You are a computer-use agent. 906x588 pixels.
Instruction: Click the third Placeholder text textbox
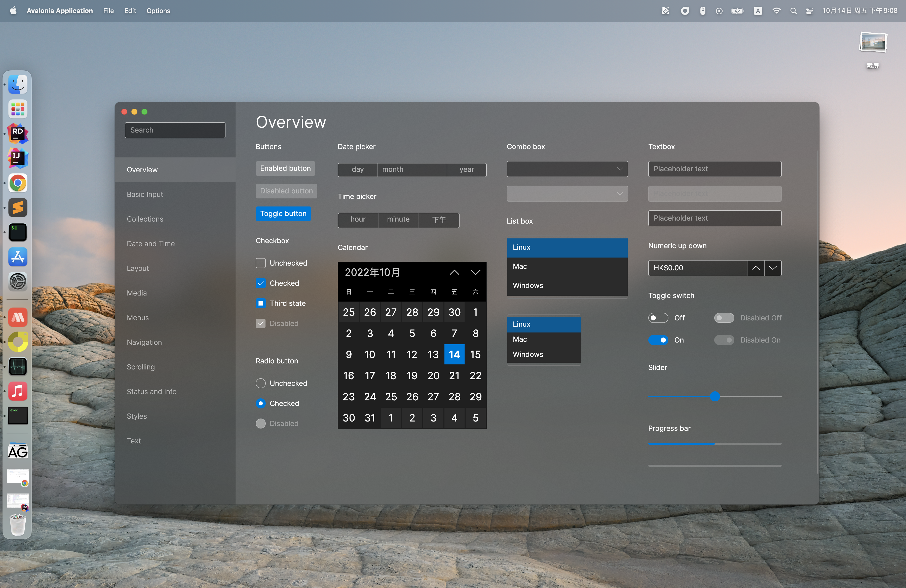[x=715, y=218]
